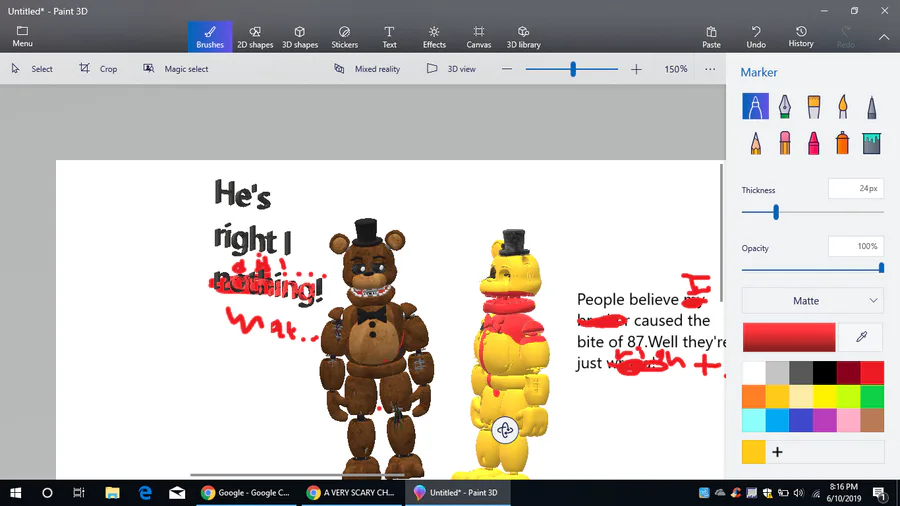Open the Windows Start menu

pyautogui.click(x=15, y=493)
